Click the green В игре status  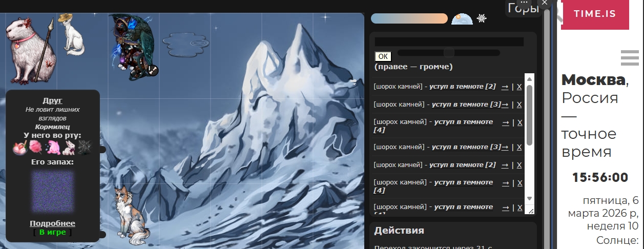[x=52, y=232]
